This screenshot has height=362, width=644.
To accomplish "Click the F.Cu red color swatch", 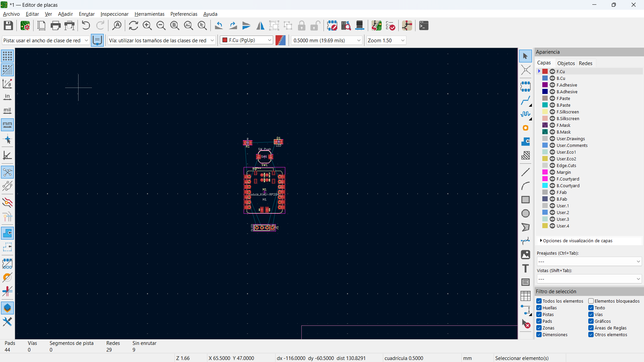I will click(545, 71).
